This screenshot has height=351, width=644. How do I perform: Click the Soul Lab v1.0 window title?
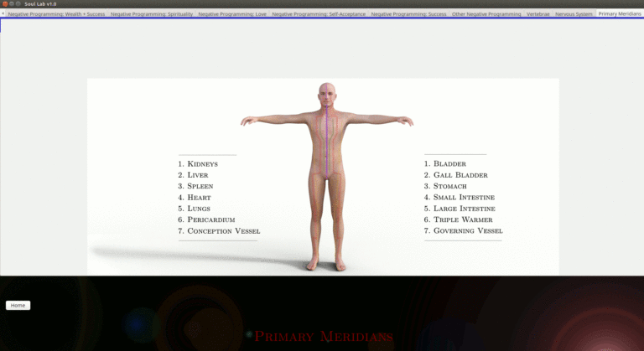click(40, 4)
